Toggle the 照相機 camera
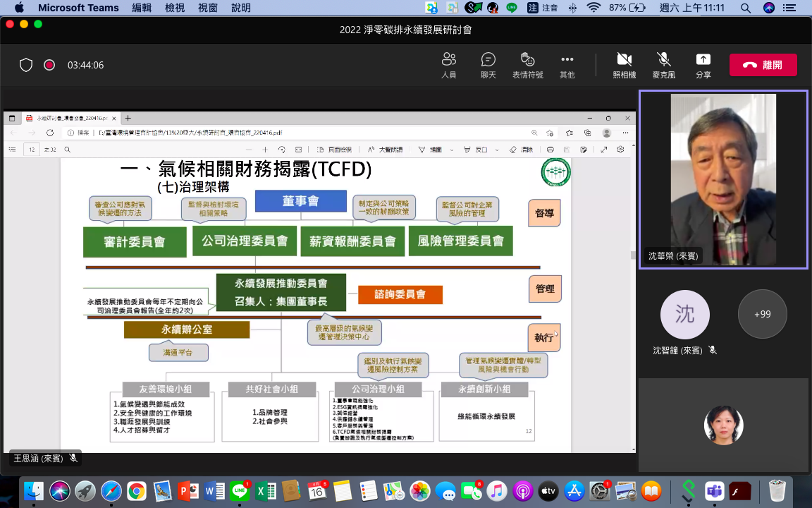Screen dimensions: 812x508 [624, 66]
